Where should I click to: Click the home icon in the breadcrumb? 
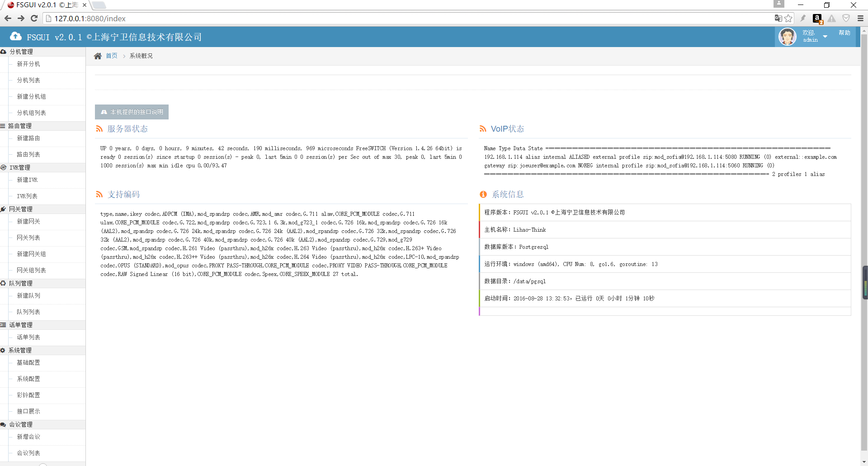click(98, 56)
